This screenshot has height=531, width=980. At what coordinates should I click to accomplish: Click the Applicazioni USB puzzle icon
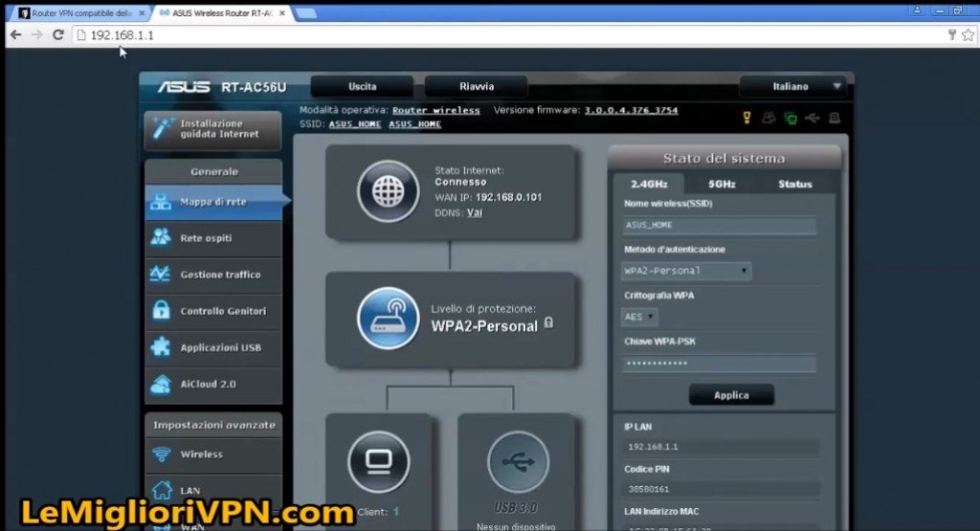161,346
